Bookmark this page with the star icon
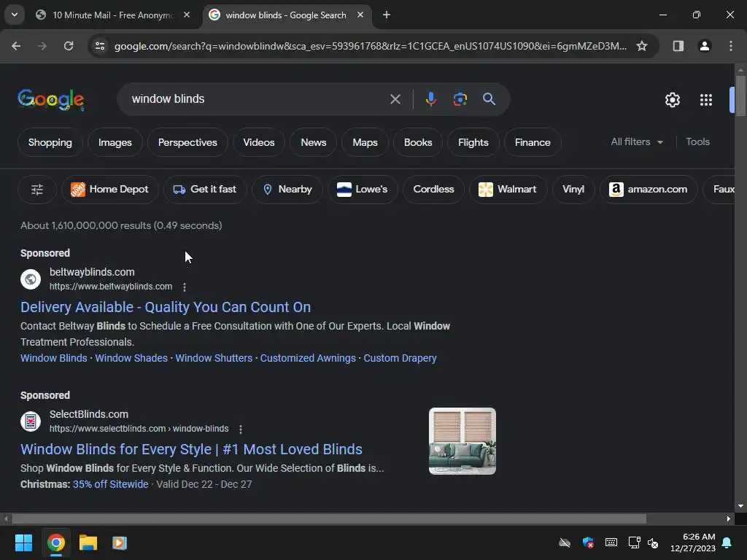 [642, 46]
